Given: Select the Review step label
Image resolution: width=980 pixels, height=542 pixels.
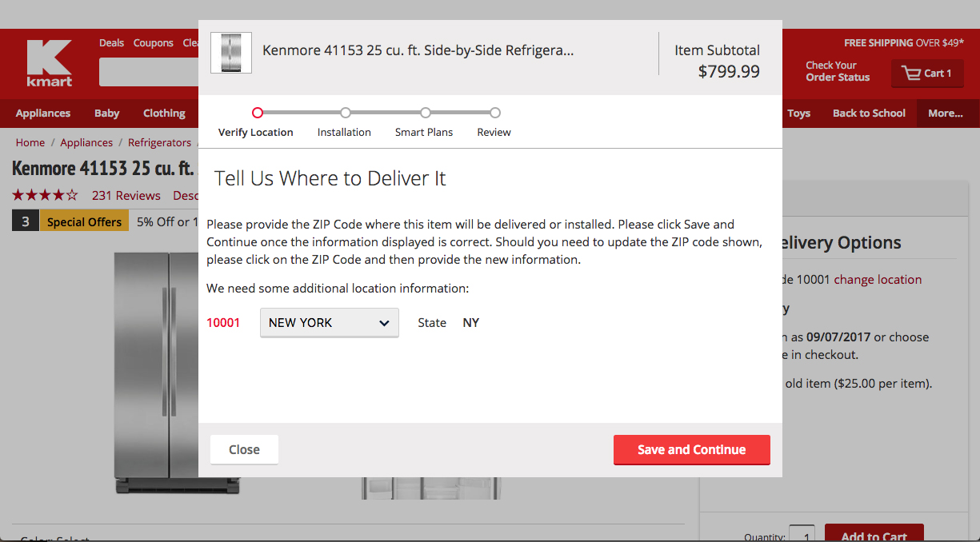Looking at the screenshot, I should (494, 132).
